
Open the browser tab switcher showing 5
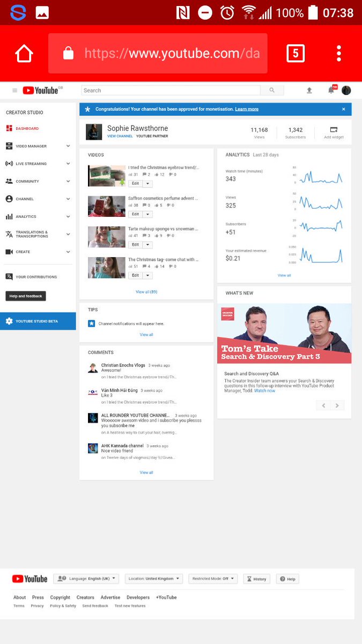click(295, 54)
